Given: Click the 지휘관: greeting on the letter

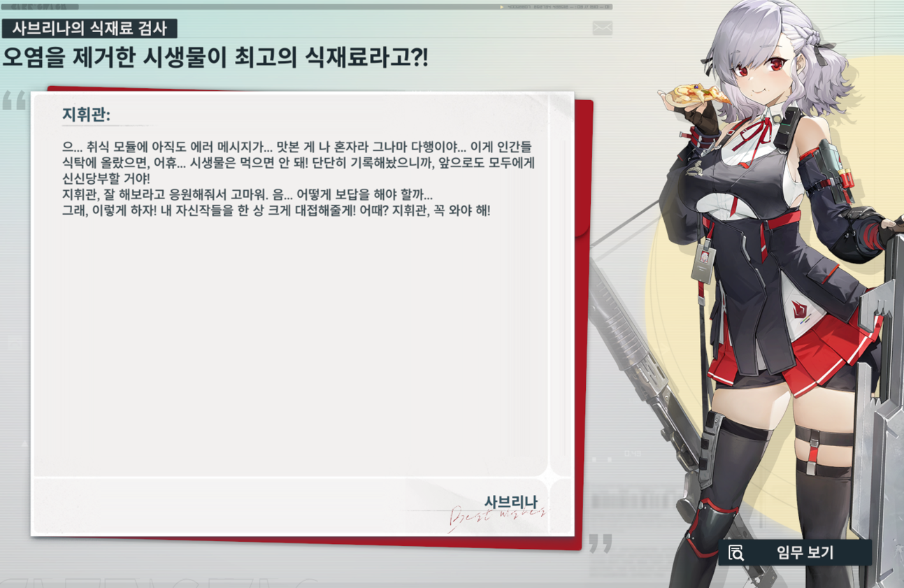Looking at the screenshot, I should pyautogui.click(x=87, y=115).
